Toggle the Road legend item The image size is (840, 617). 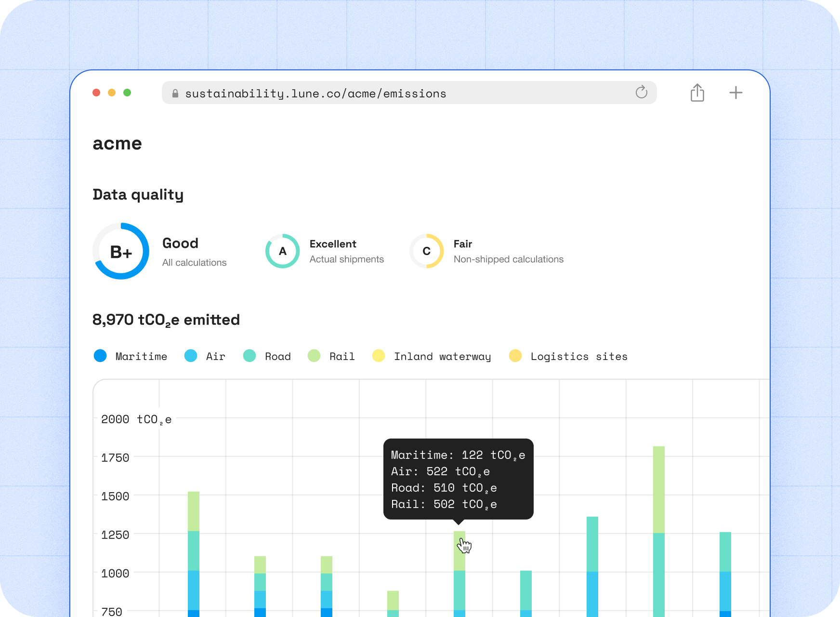[x=267, y=356]
